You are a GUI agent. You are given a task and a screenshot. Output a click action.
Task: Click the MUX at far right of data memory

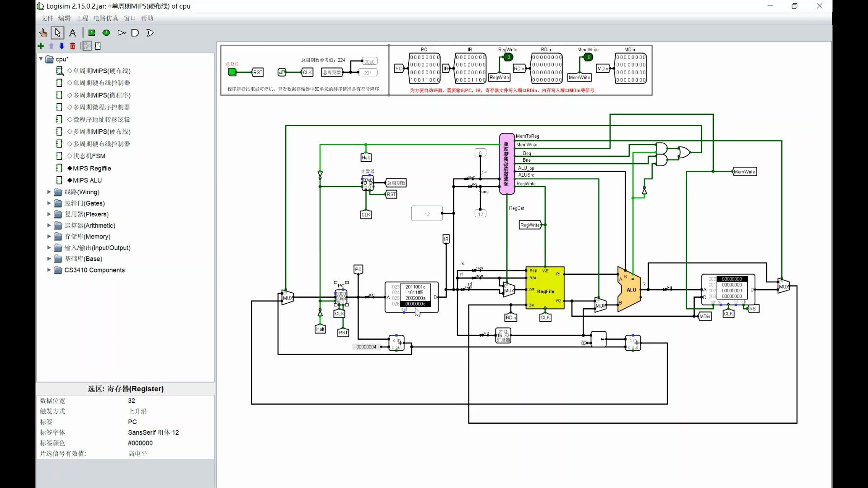point(783,286)
